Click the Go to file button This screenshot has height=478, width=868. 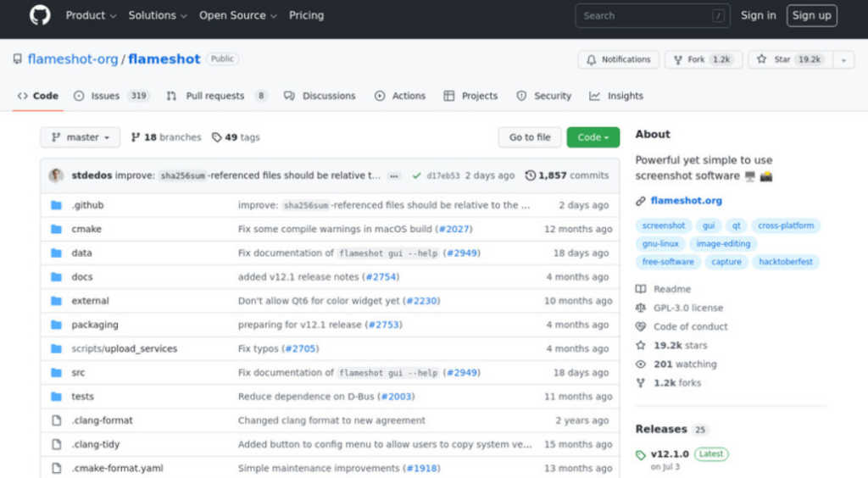coord(530,137)
